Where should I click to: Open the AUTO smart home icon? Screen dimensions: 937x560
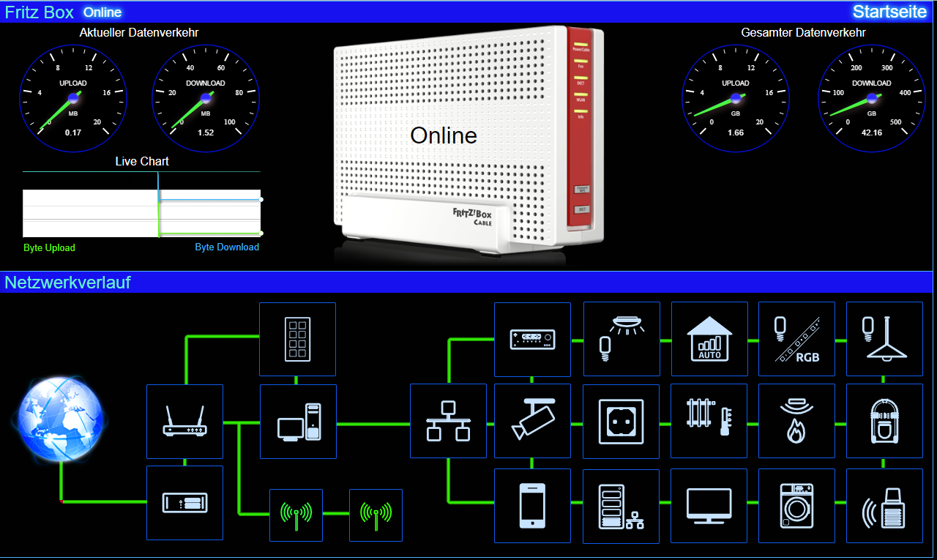709,339
